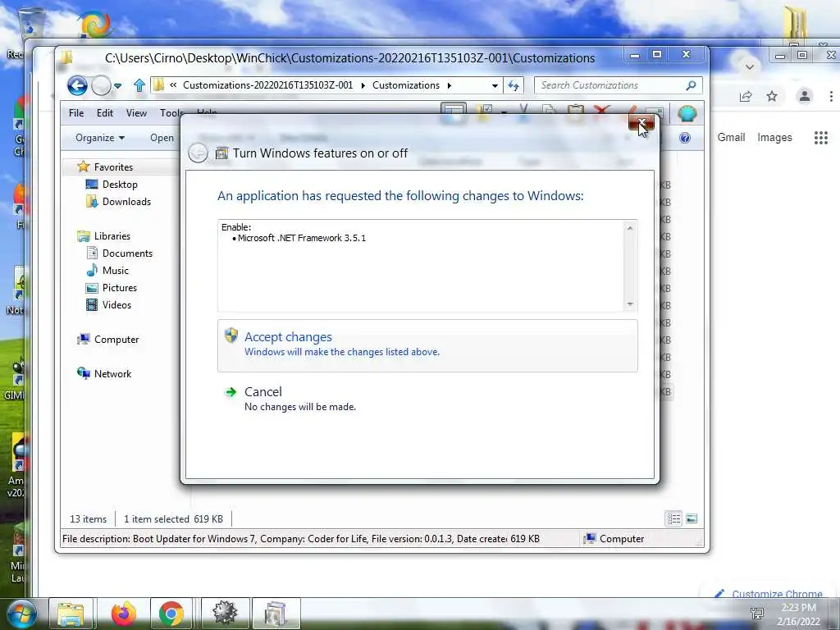Click the back arrow in features dialog

point(199,153)
